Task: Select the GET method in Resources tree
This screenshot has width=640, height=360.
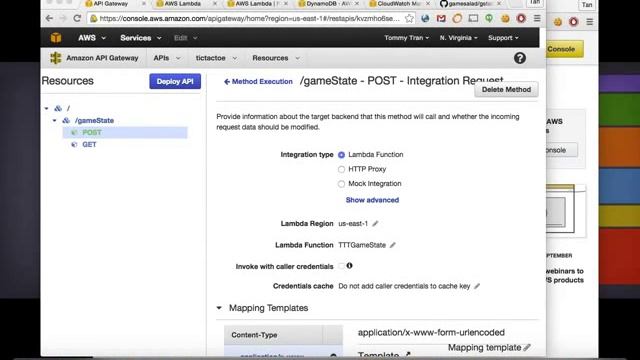Action: [89, 144]
